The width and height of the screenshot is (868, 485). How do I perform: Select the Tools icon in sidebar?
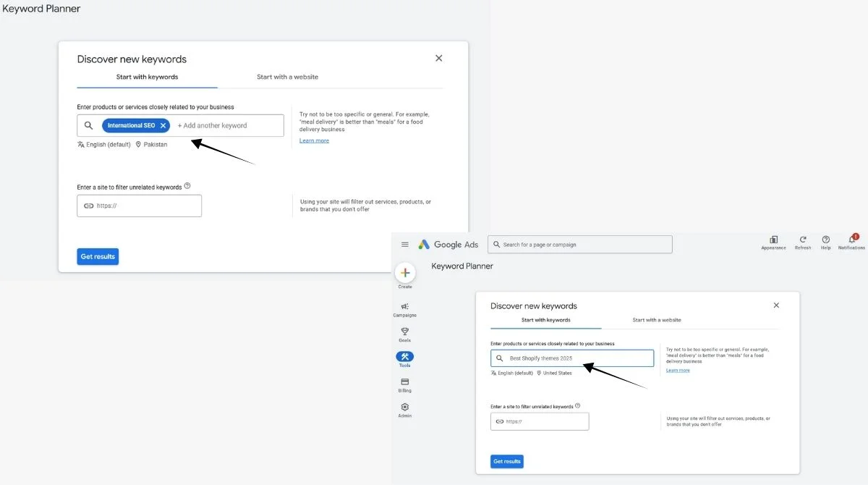404,358
